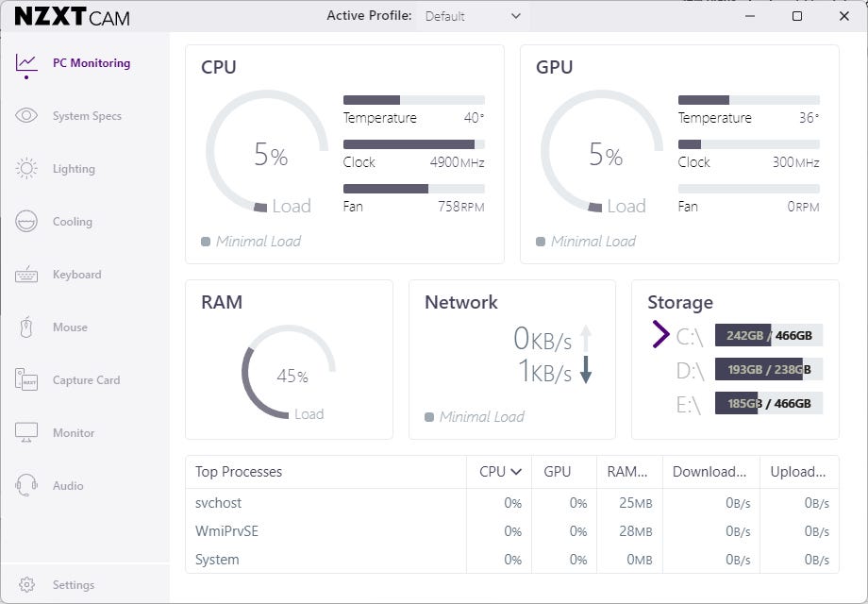This screenshot has height=604, width=868.
Task: Click the GPU Minimal Load status dot
Action: 541,242
